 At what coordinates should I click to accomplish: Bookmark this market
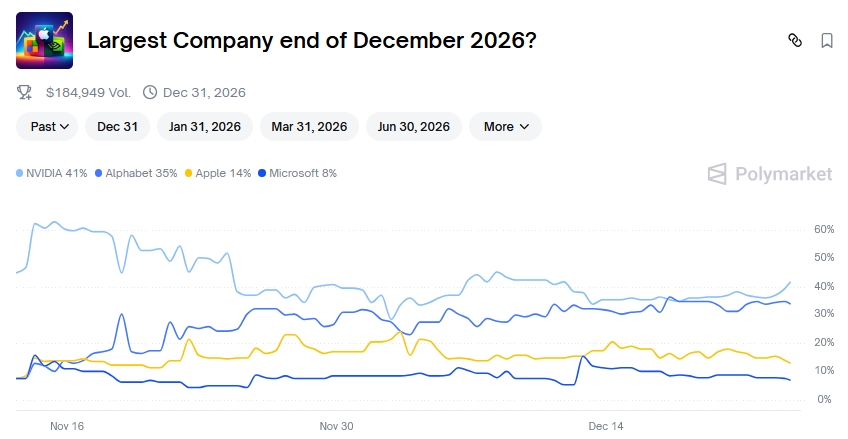pos(827,41)
